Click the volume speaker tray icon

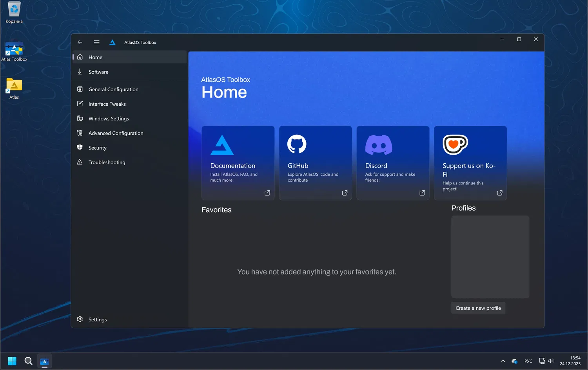click(x=550, y=361)
